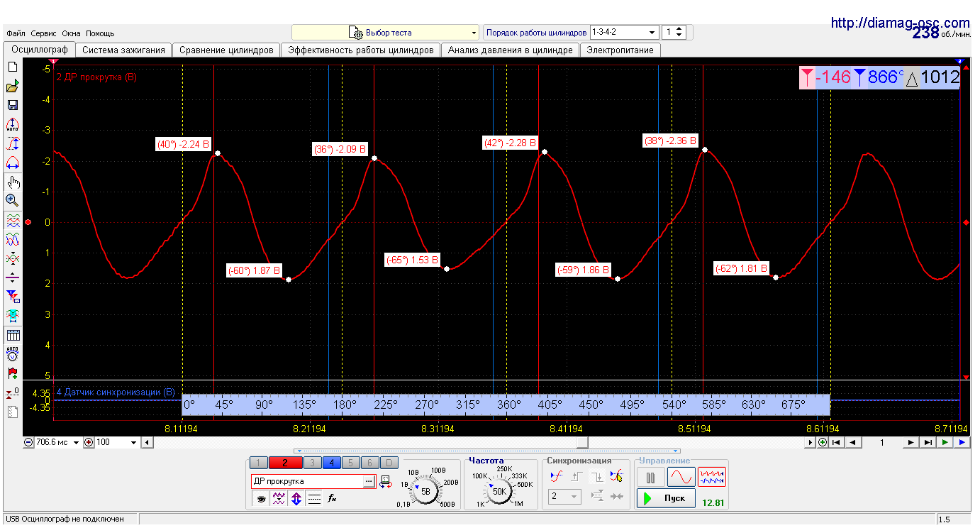Click the cylinder number stepper arrows
This screenshot has height=528, width=980.
tap(679, 33)
